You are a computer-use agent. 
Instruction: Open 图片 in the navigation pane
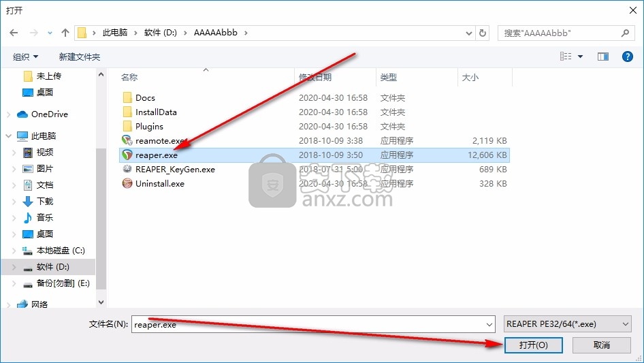click(45, 168)
